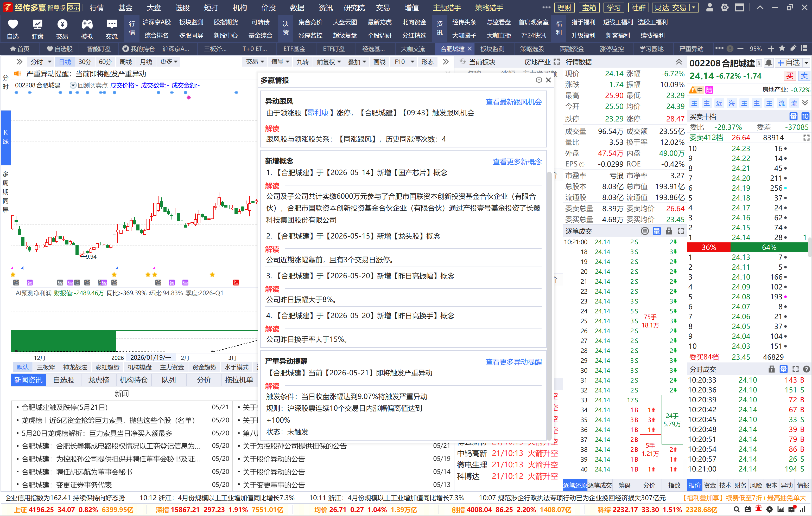Open the 研究院 top menu
The image size is (812, 516).
[354, 8]
